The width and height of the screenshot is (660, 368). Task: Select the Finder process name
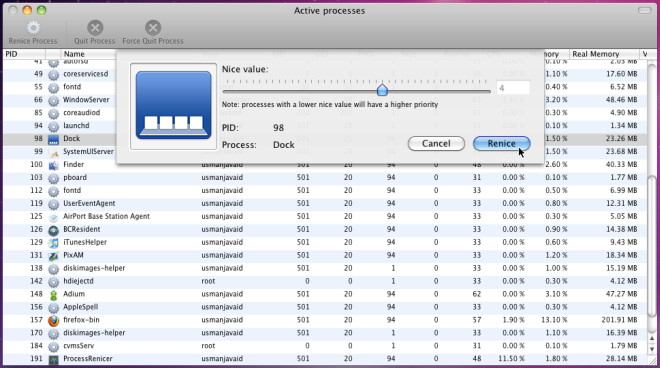point(73,164)
